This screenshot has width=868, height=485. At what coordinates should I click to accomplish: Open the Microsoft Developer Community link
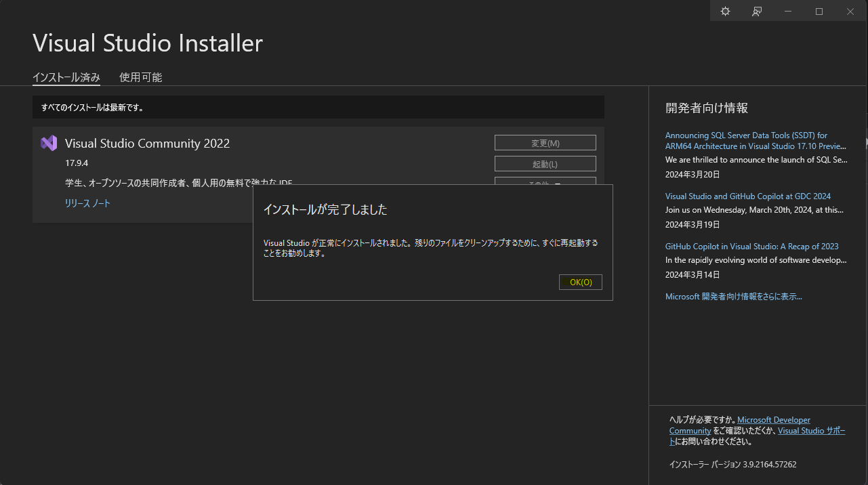click(773, 419)
